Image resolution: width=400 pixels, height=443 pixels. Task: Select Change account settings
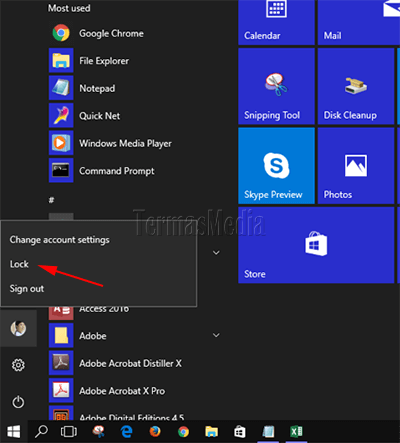coord(59,240)
